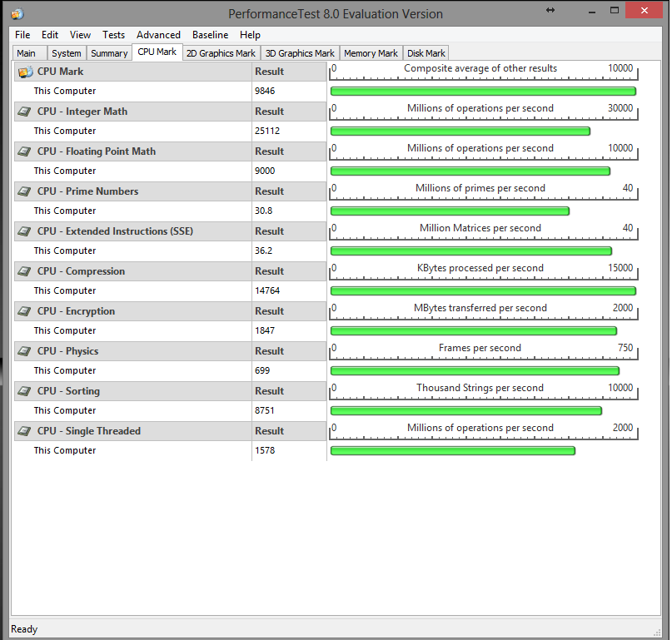Select the 9000 Floating Point result

point(265,171)
